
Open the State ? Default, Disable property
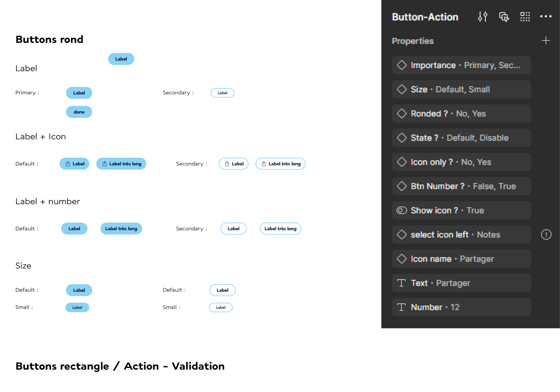[461, 138]
